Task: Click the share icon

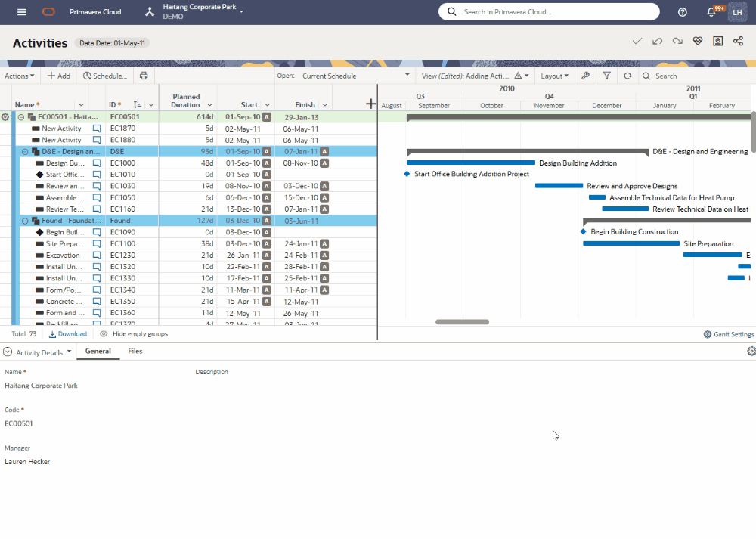Action: click(738, 41)
